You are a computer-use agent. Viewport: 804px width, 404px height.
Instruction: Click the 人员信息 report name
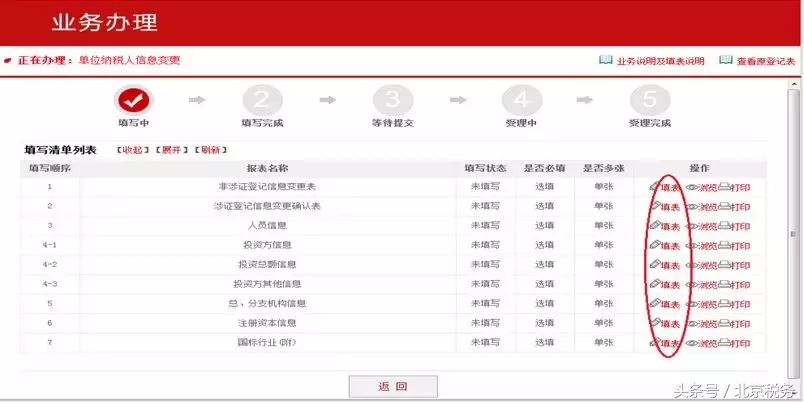(x=267, y=226)
